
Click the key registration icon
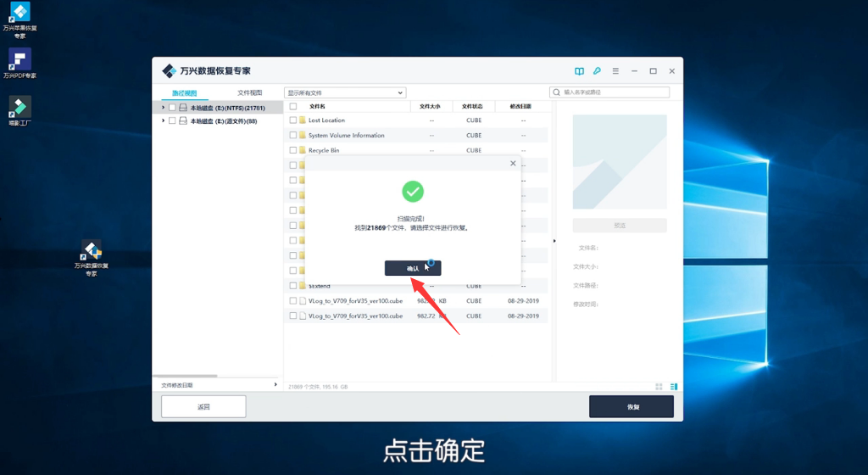coord(597,71)
